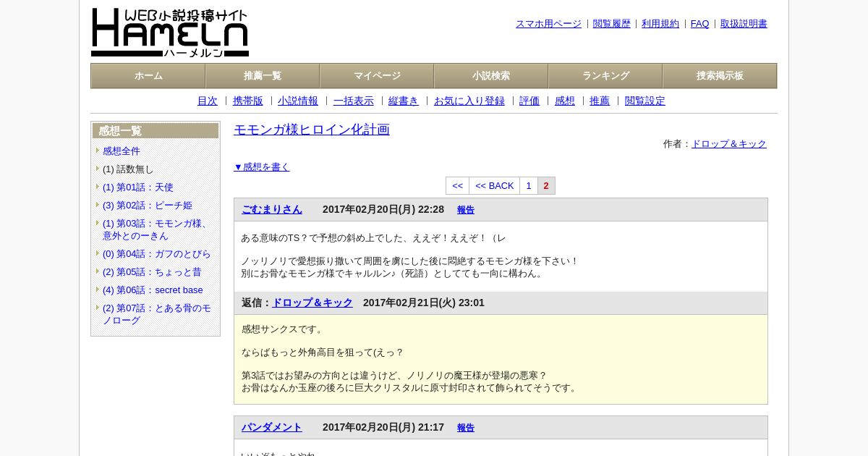
Task: Open 感想 in the sub navigation
Action: pyautogui.click(x=565, y=101)
